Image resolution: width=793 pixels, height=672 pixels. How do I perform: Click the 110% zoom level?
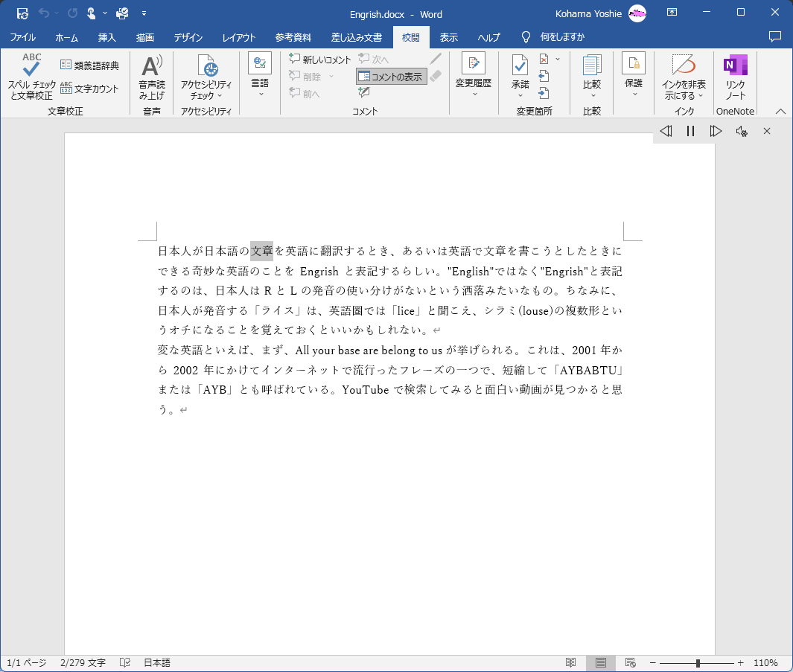pyautogui.click(x=765, y=663)
